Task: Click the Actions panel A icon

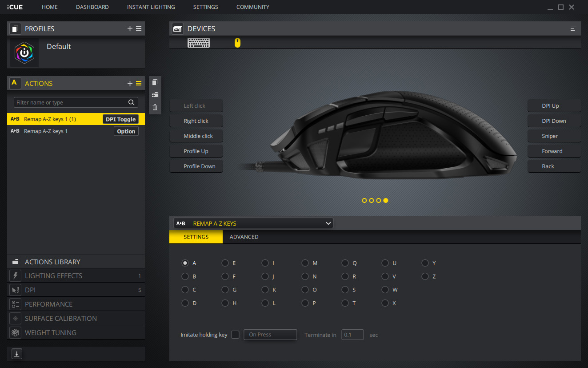Action: coord(15,83)
